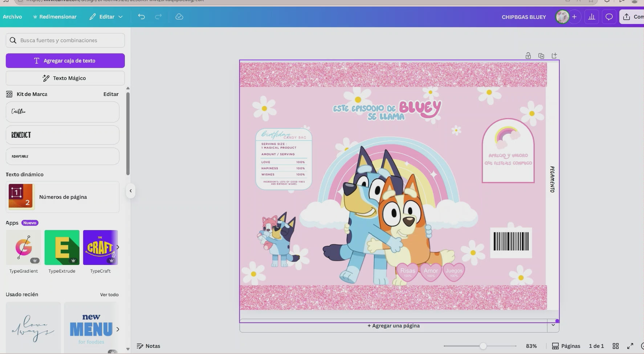The width and height of the screenshot is (644, 354).
Task: Open the analytics chart icon
Action: point(592,17)
